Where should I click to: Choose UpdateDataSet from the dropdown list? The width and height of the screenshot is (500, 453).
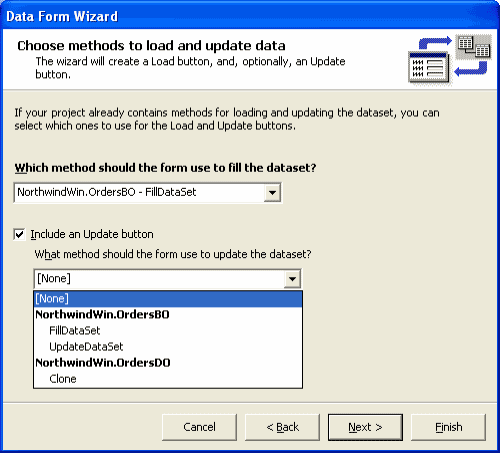pyautogui.click(x=86, y=347)
